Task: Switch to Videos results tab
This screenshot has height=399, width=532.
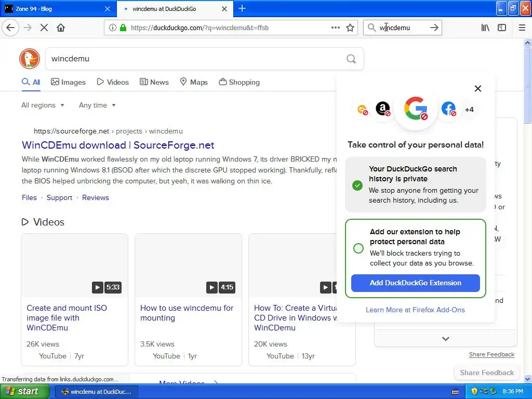Action: click(x=113, y=82)
